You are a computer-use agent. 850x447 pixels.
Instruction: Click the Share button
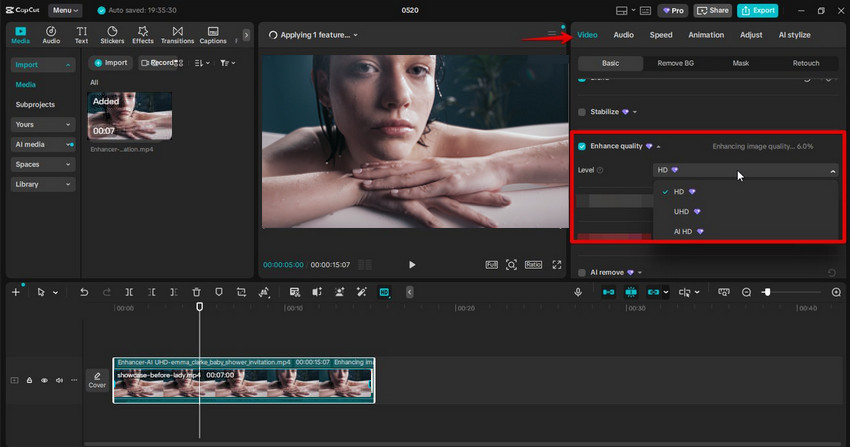pos(713,10)
